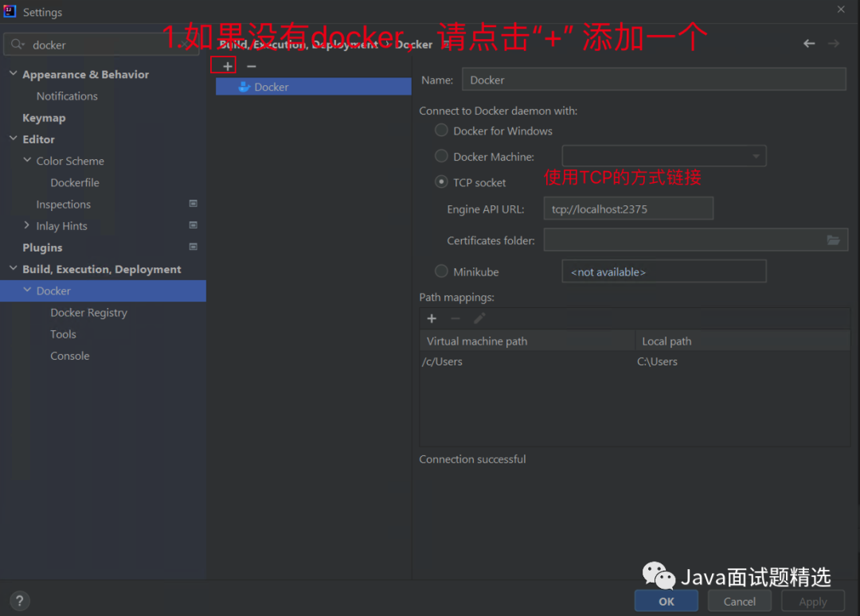The width and height of the screenshot is (860, 616).
Task: Open Notifications settings
Action: tap(67, 96)
